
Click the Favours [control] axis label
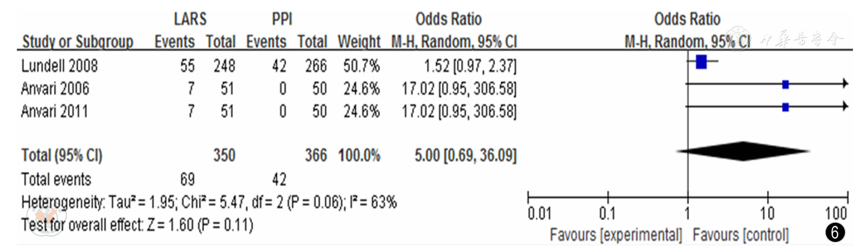[740, 235]
